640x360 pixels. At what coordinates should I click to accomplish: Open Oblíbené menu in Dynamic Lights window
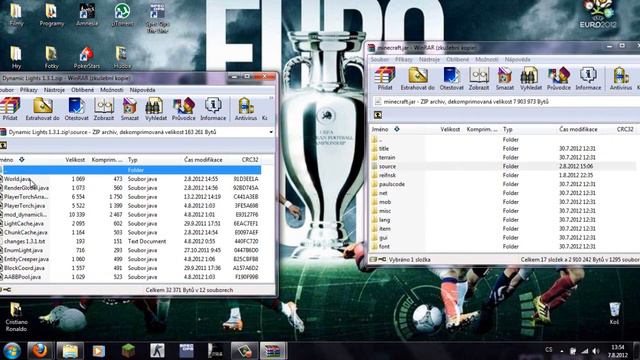(82, 90)
